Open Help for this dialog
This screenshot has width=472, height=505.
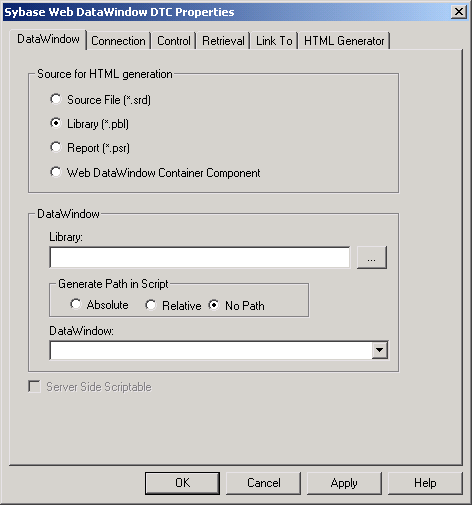coord(425,483)
